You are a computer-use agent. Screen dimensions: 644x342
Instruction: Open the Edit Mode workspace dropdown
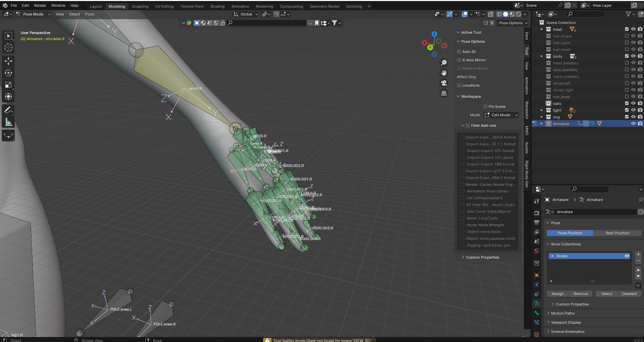501,115
